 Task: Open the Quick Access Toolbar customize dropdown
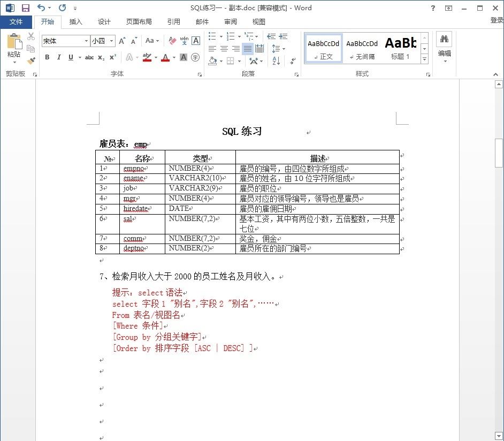pyautogui.click(x=75, y=9)
